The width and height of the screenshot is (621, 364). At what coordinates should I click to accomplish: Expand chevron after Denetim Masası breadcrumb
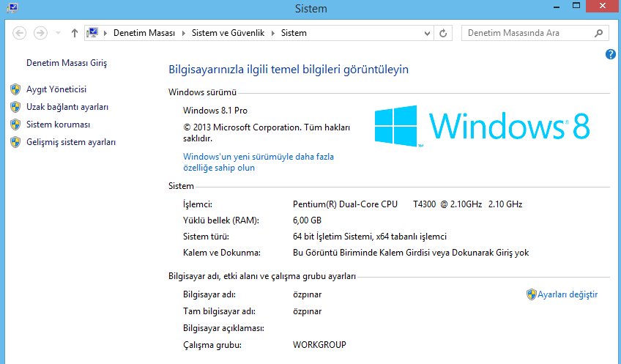coord(183,33)
